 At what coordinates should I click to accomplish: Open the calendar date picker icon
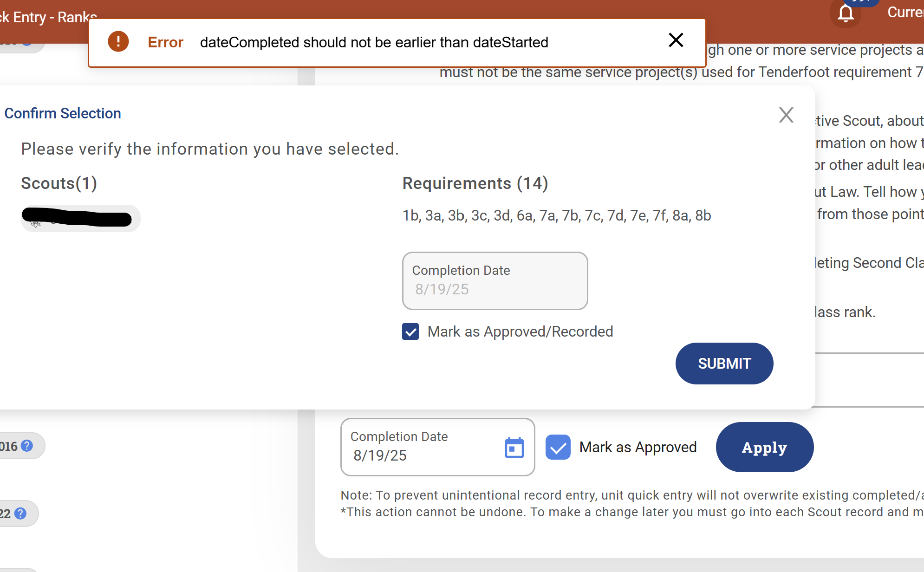pos(514,448)
